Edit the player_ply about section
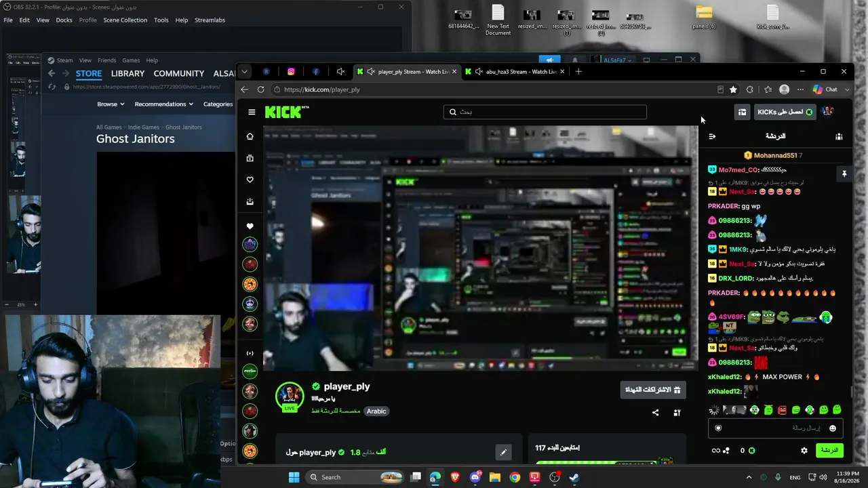 (503, 452)
